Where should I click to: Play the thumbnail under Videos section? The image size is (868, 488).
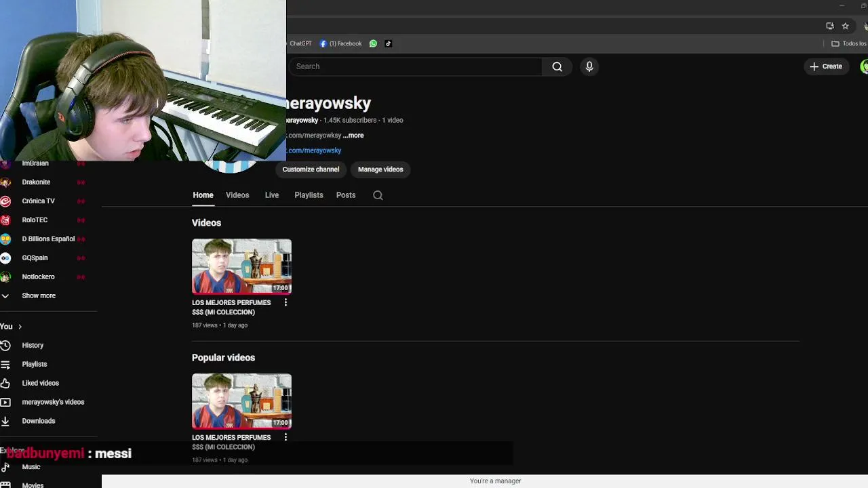point(241,266)
